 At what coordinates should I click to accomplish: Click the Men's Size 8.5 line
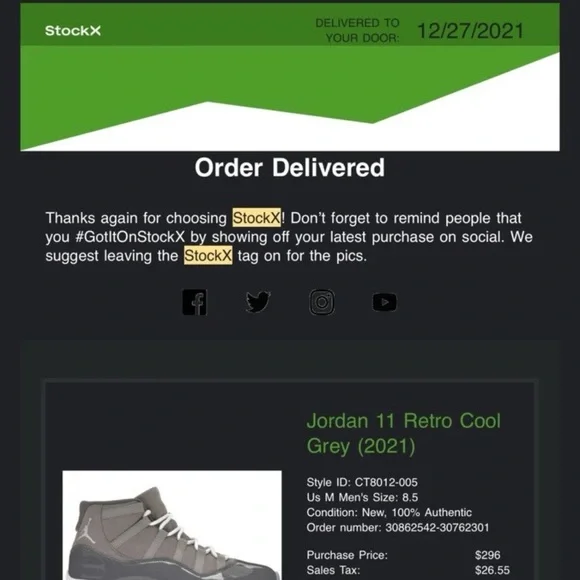(x=362, y=497)
